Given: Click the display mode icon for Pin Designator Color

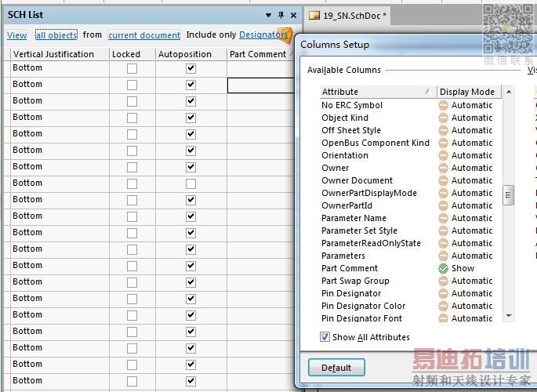Looking at the screenshot, I should [x=443, y=306].
